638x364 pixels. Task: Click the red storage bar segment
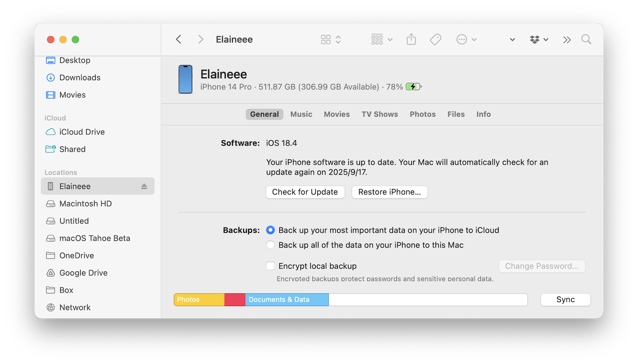235,300
